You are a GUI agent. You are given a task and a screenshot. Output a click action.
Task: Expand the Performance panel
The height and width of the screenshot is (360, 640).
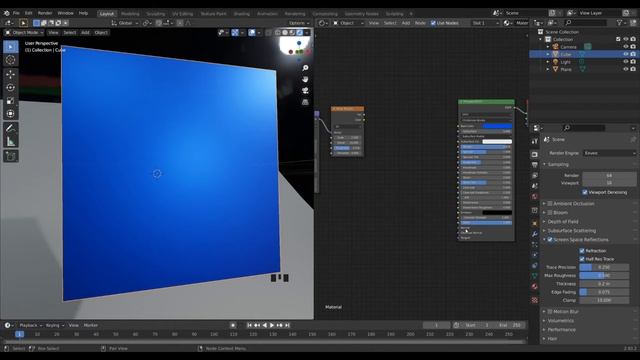coord(562,329)
